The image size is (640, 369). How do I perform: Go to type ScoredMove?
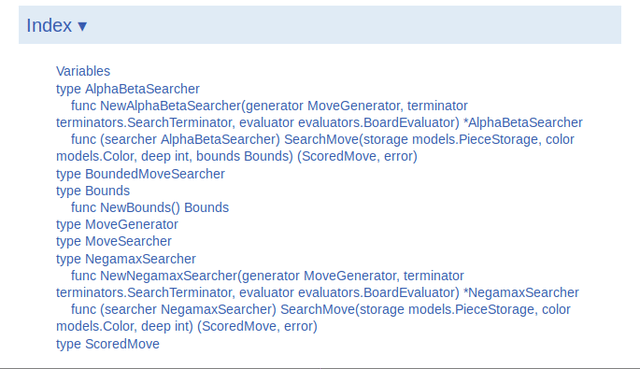(108, 344)
